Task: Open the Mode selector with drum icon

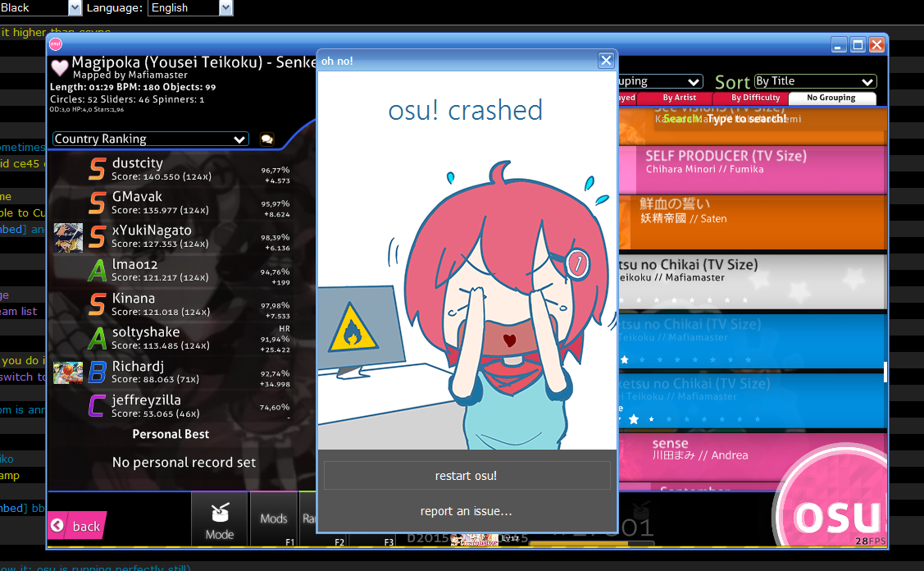Action: 220,520
